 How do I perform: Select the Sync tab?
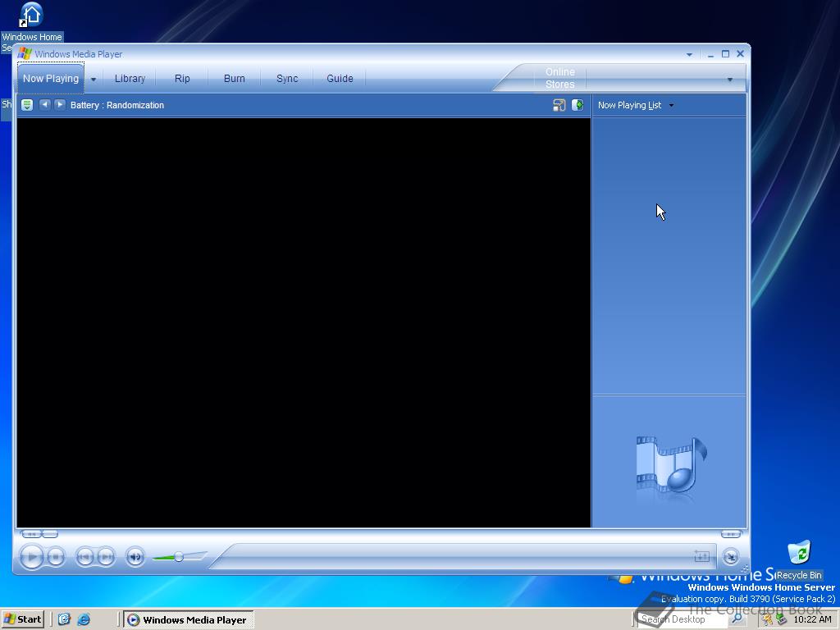tap(287, 78)
